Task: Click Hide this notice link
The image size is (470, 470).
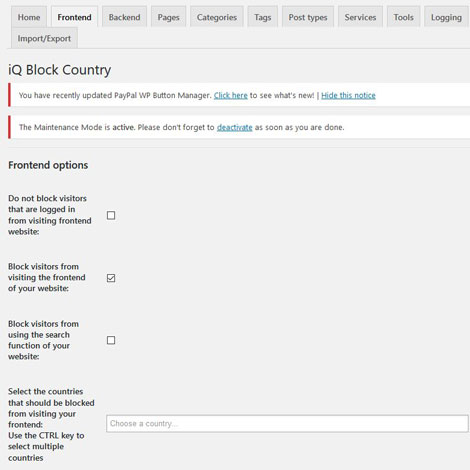Action: [348, 95]
